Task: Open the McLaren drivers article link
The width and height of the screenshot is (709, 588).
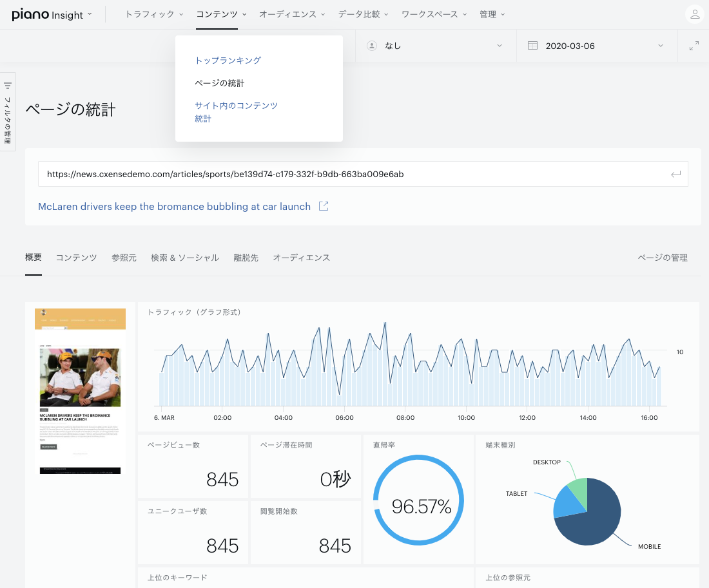Action: [174, 207]
